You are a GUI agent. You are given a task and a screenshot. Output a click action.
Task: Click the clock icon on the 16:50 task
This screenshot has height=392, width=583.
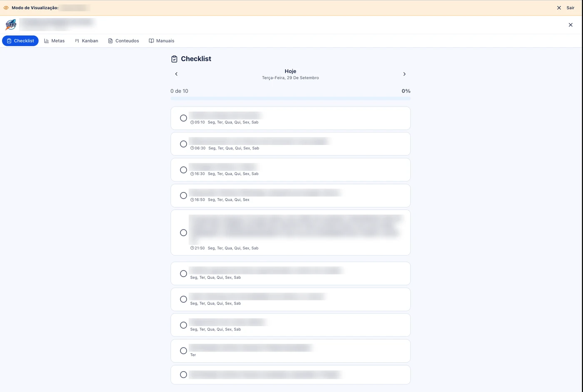pyautogui.click(x=192, y=200)
